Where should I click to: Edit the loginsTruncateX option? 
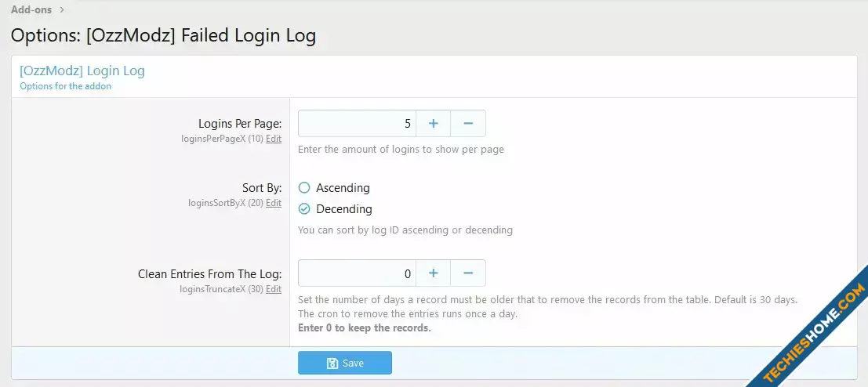click(x=274, y=289)
